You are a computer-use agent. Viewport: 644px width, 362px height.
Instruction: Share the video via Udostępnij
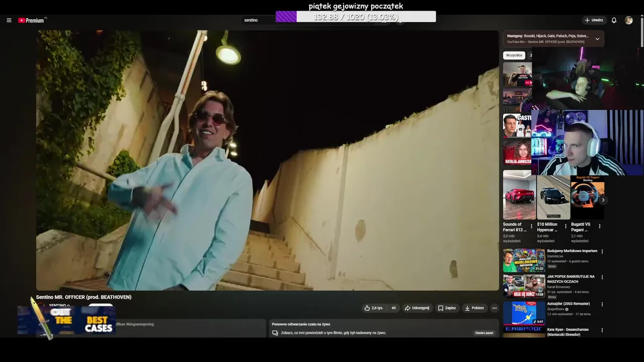(417, 308)
